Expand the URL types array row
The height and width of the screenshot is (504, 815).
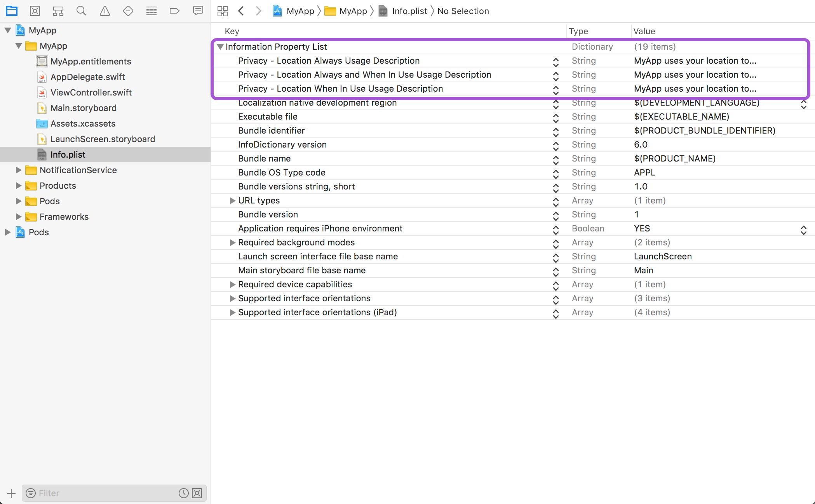click(x=232, y=200)
